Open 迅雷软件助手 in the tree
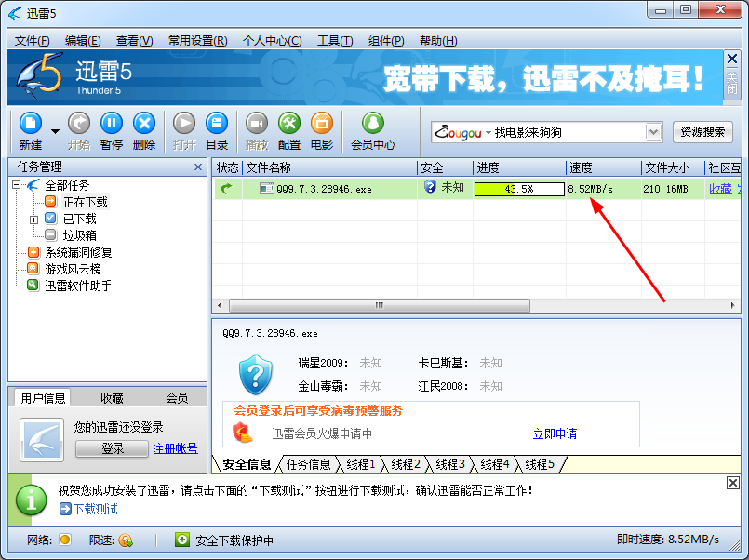The height and width of the screenshot is (560, 749). coord(78,286)
